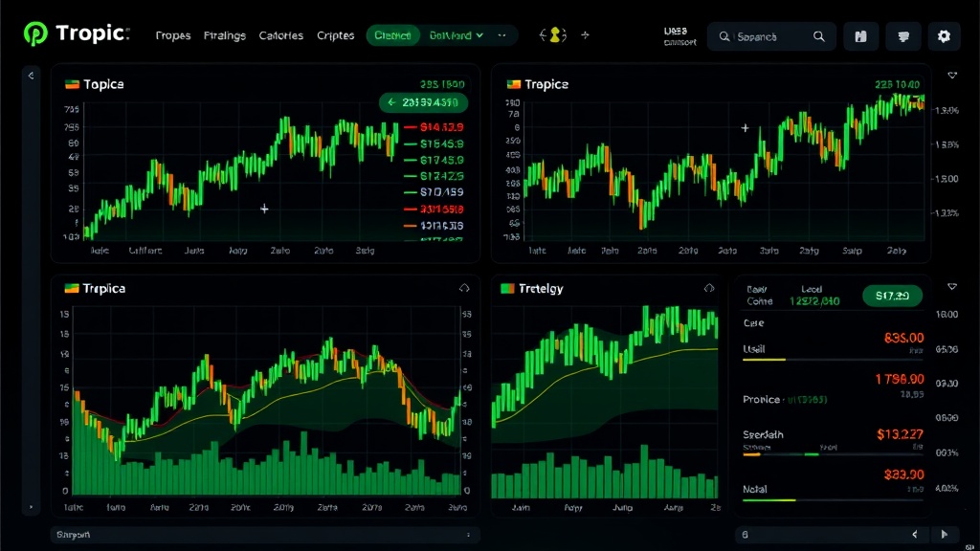Click the flag icon beside Trapica title

[x=72, y=288]
